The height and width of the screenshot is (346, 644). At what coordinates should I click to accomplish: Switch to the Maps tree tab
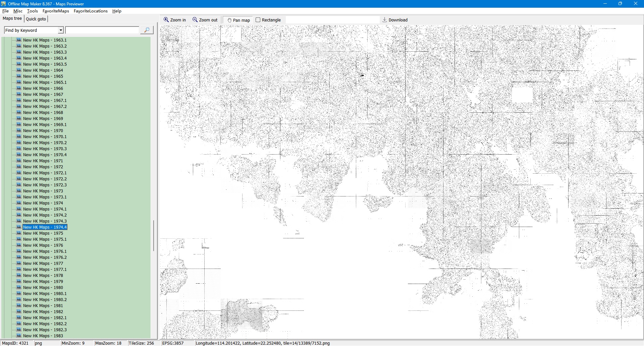tap(12, 18)
